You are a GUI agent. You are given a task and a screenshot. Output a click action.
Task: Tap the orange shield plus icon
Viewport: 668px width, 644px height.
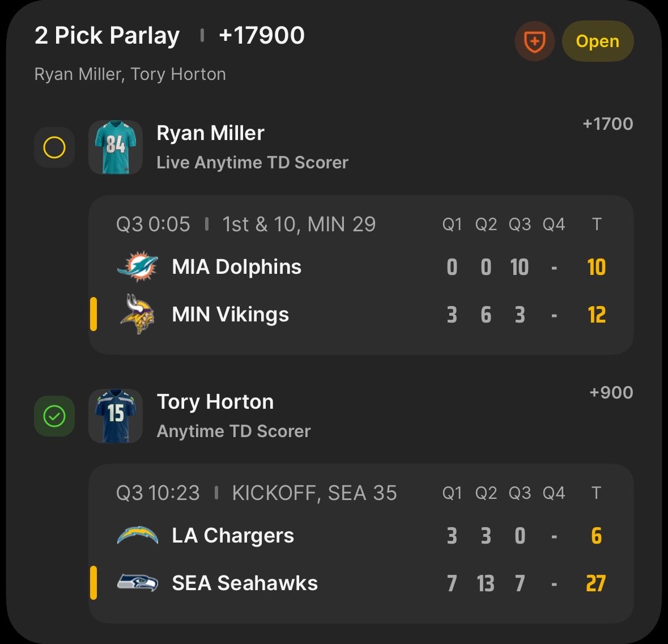coord(534,41)
